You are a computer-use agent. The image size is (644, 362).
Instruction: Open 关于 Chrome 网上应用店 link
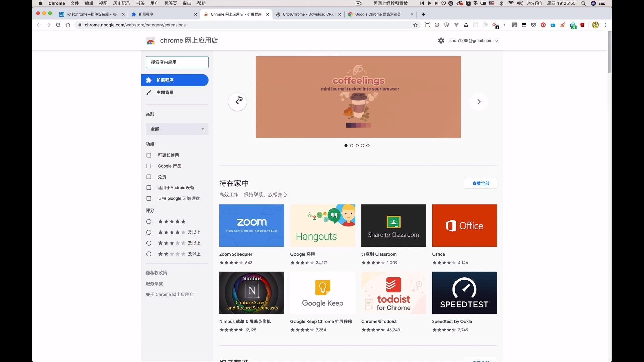coord(169,295)
